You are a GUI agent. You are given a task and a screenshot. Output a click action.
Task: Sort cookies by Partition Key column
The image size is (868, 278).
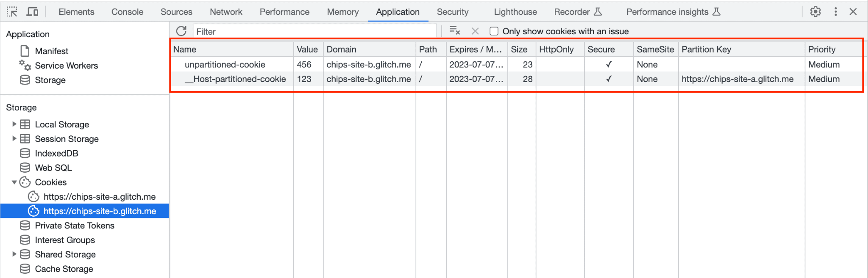(706, 50)
